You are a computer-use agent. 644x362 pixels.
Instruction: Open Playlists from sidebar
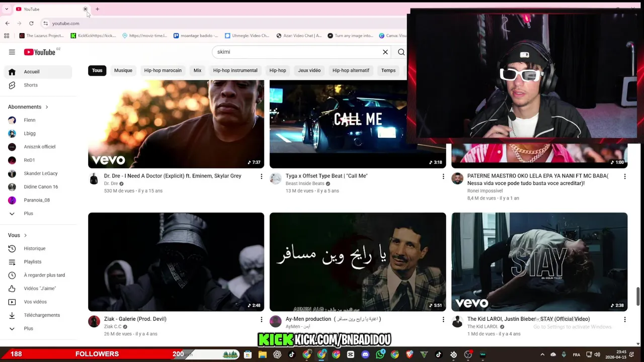(x=38, y=261)
